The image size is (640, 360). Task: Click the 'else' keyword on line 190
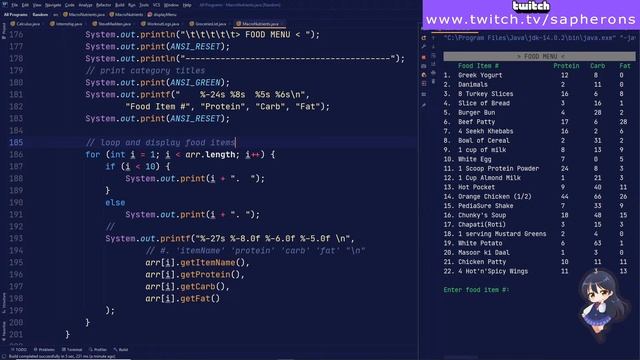(x=115, y=202)
